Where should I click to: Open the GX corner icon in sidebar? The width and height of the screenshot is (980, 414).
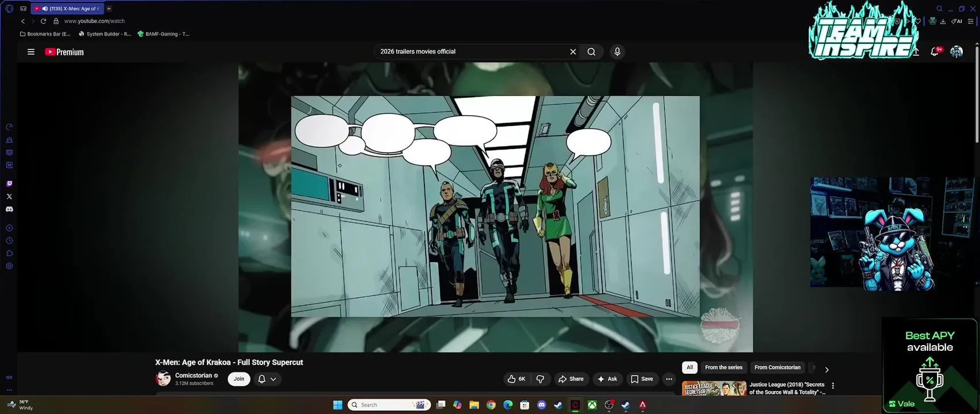click(9, 377)
